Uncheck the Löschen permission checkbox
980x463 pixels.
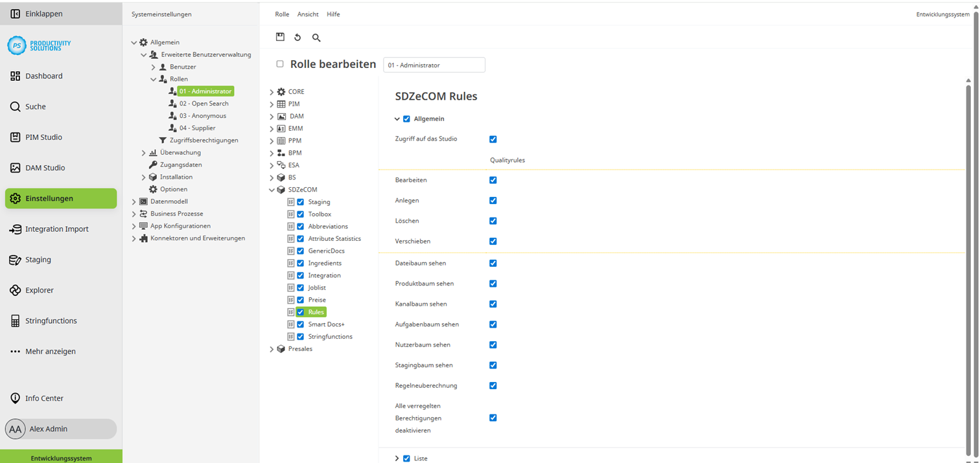493,221
